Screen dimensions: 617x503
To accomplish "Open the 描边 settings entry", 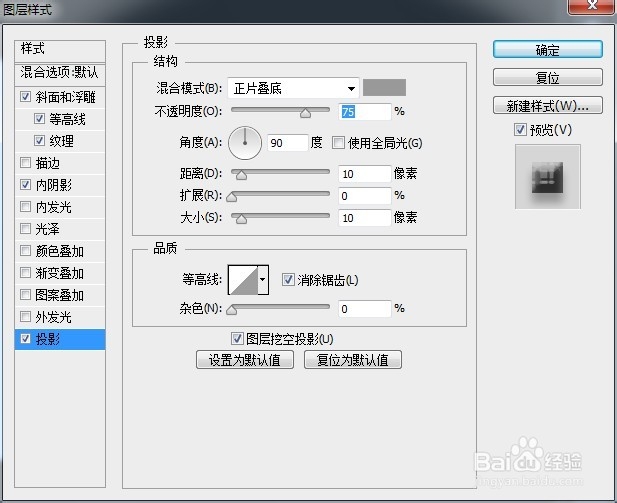I will point(48,163).
